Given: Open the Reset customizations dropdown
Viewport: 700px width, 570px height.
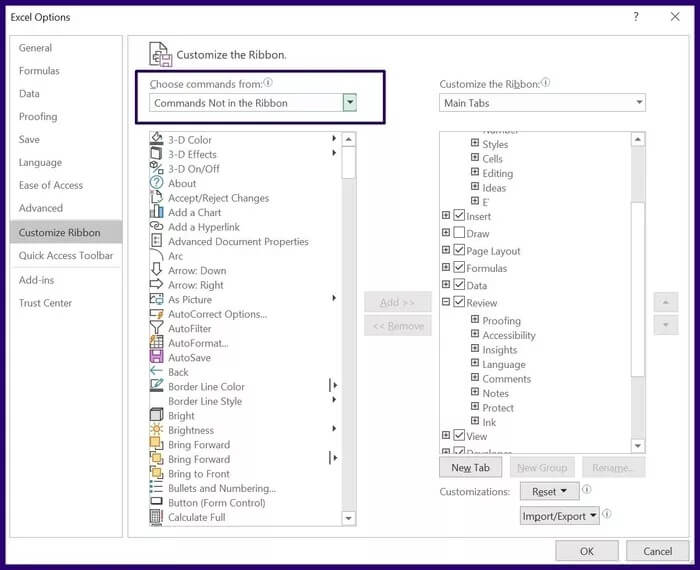Looking at the screenshot, I should 550,491.
